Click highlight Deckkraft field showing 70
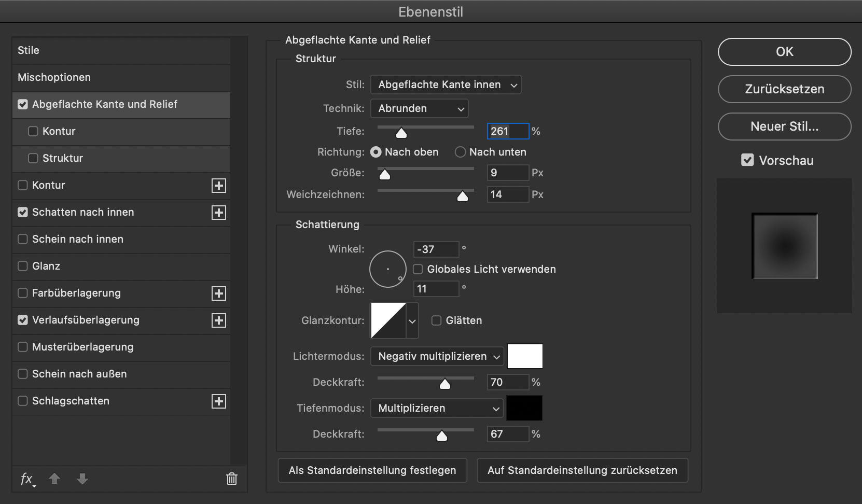862x504 pixels. (508, 382)
